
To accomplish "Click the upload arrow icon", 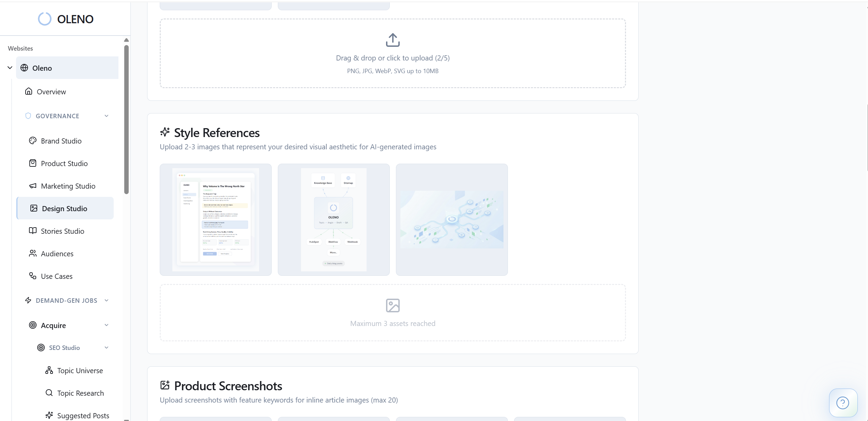I will [393, 40].
